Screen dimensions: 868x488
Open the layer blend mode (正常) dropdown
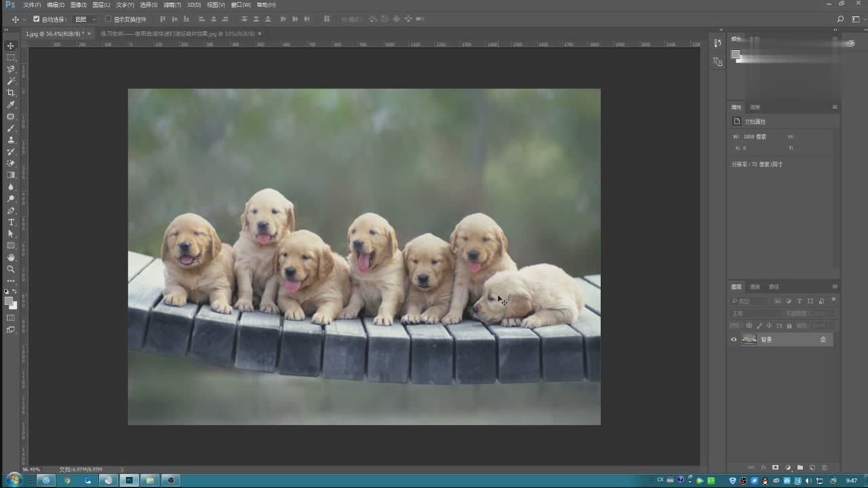755,314
